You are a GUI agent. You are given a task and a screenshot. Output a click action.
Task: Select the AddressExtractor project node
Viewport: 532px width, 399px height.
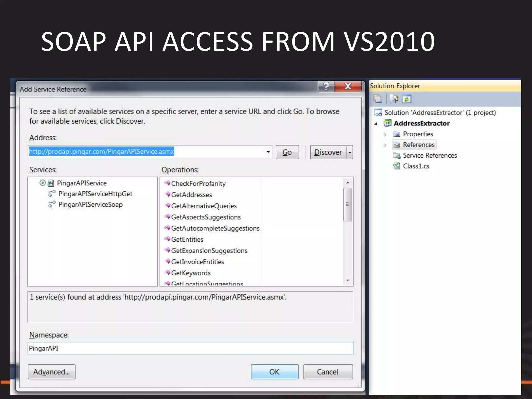point(422,123)
